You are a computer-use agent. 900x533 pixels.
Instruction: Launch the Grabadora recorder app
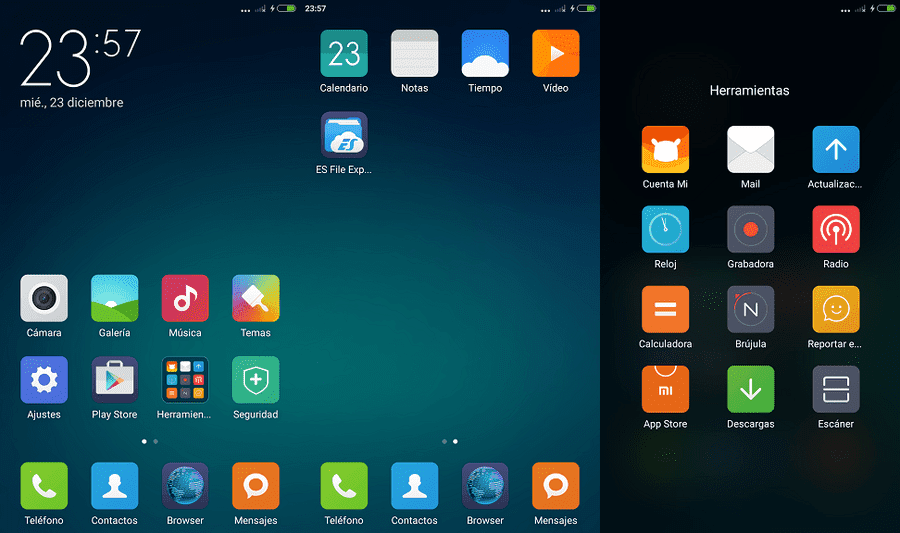pyautogui.click(x=750, y=229)
